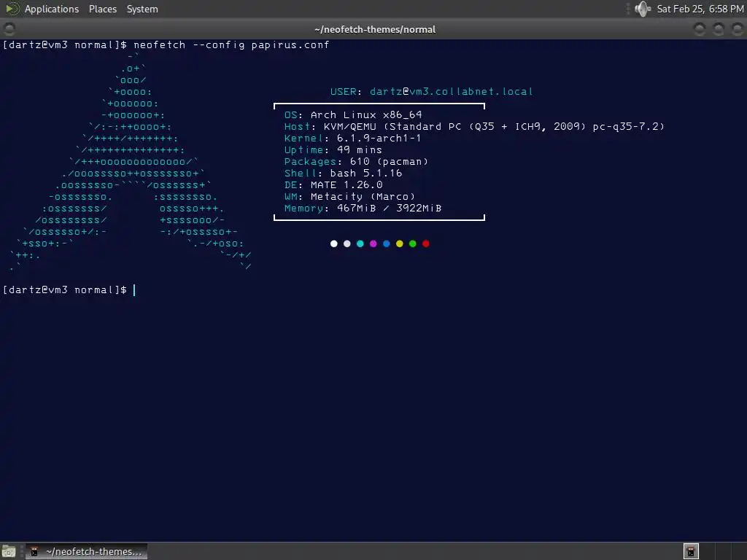
Task: Click the red color dot
Action: pos(426,244)
